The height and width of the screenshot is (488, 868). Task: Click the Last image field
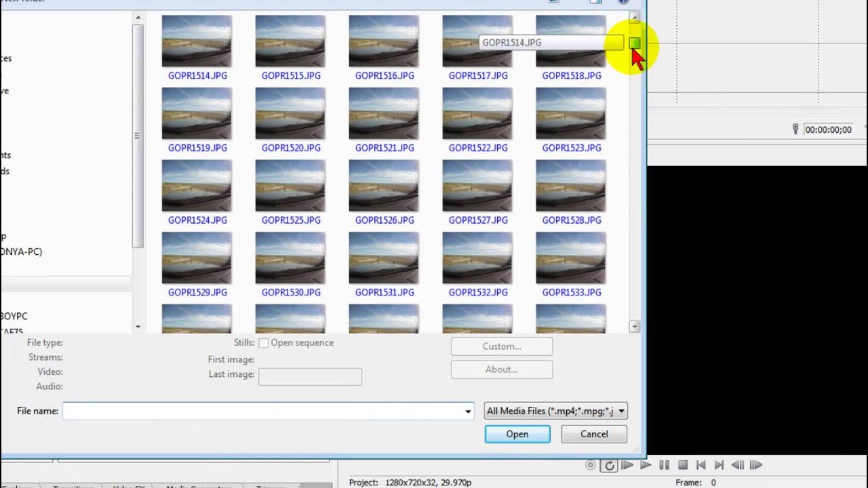(311, 376)
